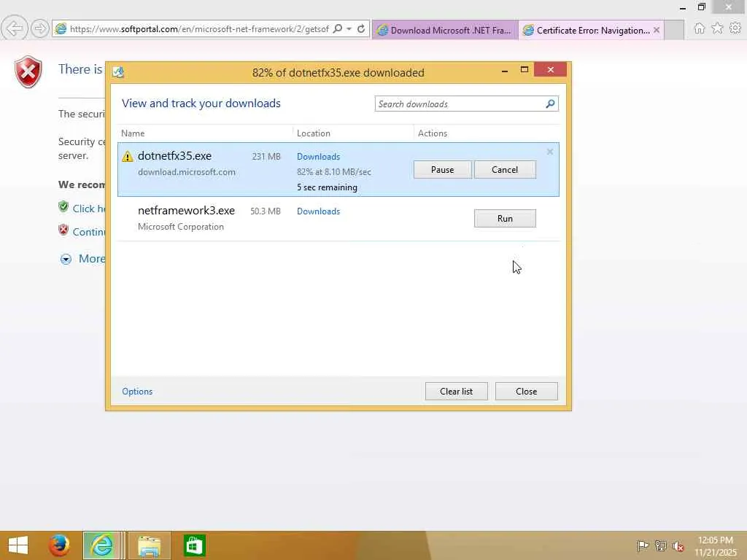This screenshot has height=560, width=747.
Task: Select the netframework3.exe file name
Action: tap(186, 211)
